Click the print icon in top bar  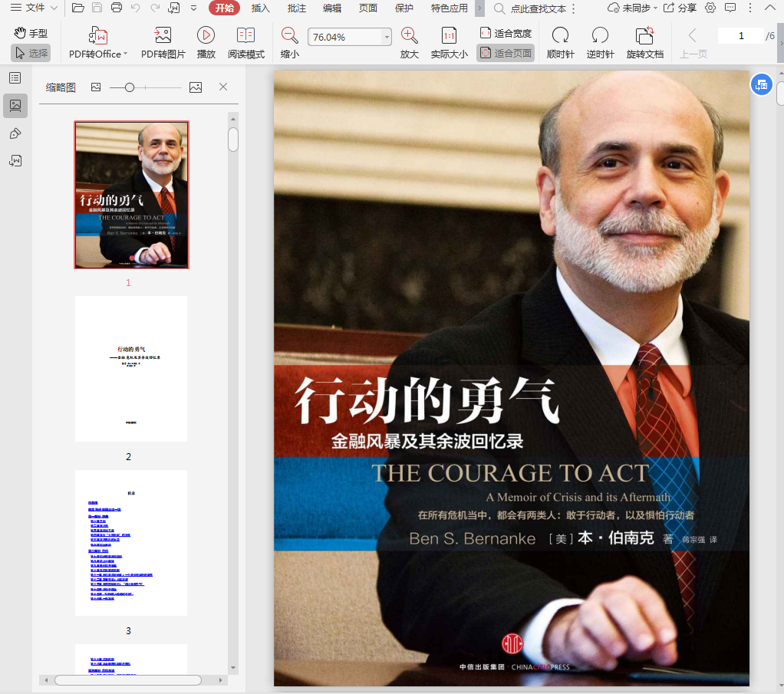point(117,8)
